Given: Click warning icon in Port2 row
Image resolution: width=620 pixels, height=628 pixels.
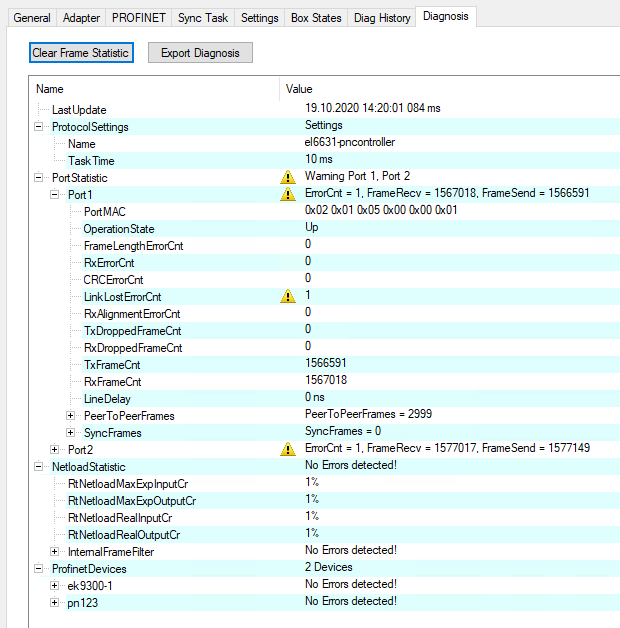Looking at the screenshot, I should click(x=288, y=449).
